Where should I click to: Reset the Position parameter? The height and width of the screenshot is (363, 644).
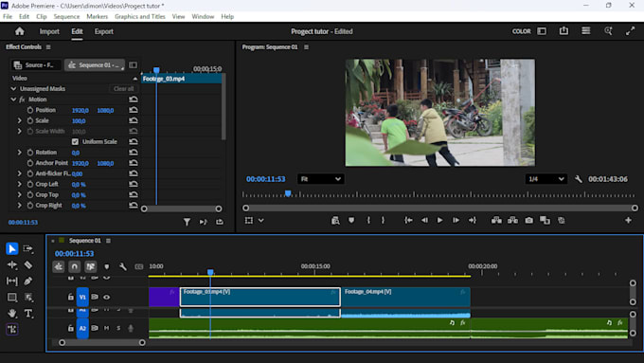click(134, 110)
